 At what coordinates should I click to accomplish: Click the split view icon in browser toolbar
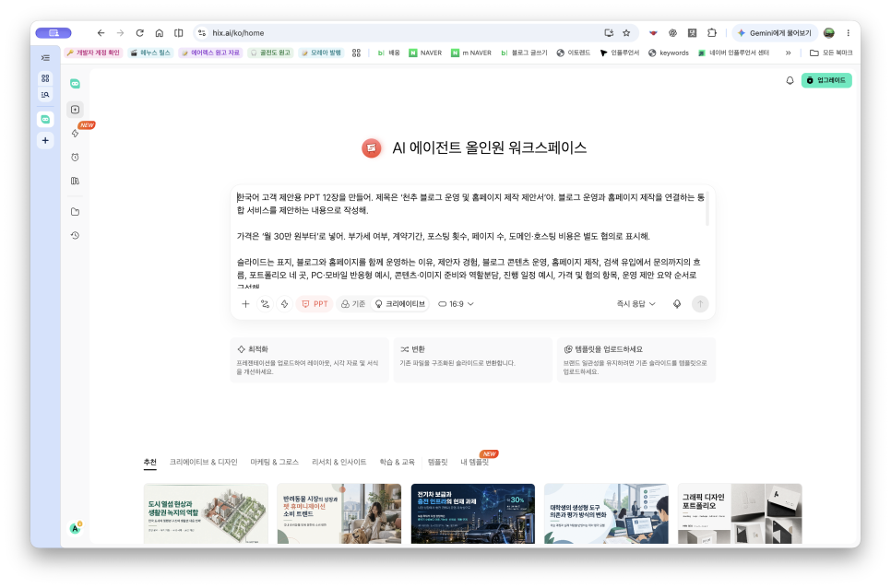coord(178,33)
